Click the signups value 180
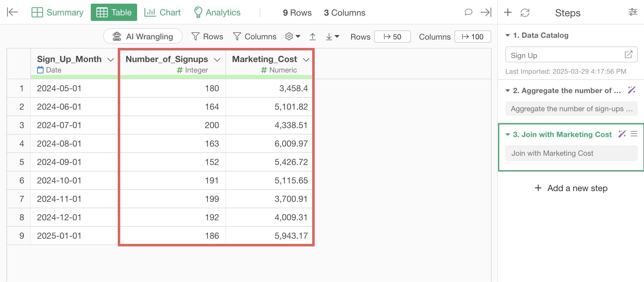This screenshot has height=282, width=644. tap(212, 88)
